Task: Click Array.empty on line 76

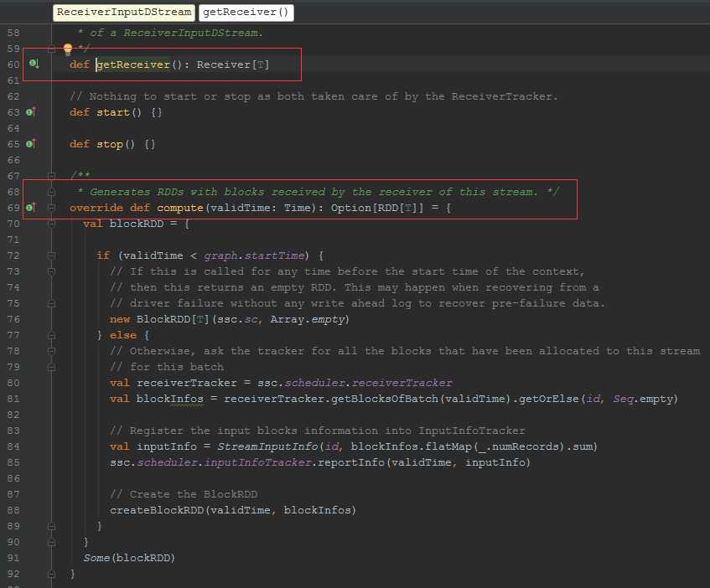Action: click(x=309, y=319)
